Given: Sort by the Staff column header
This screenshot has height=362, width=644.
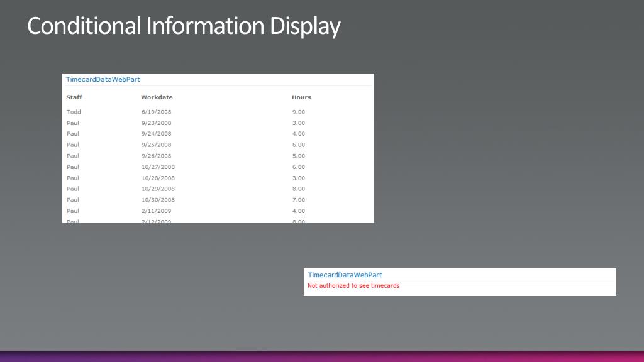Looking at the screenshot, I should tap(74, 97).
